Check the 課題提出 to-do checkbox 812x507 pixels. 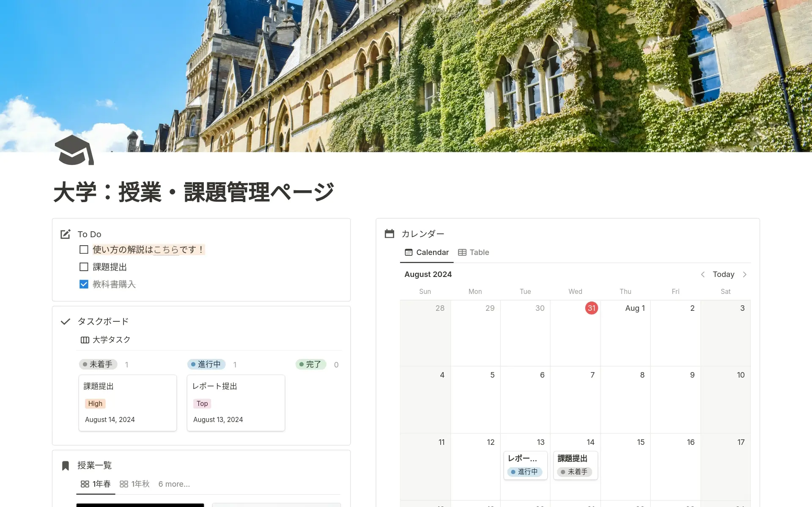click(84, 267)
